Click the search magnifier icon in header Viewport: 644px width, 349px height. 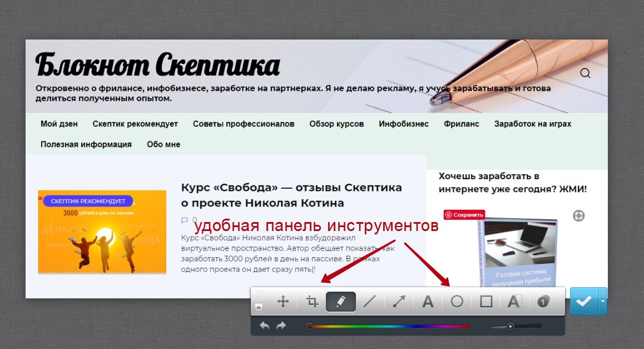(x=585, y=73)
